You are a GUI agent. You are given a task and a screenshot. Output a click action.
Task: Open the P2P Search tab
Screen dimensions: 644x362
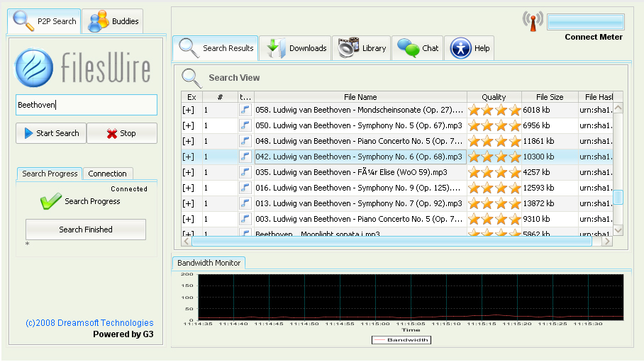(44, 21)
